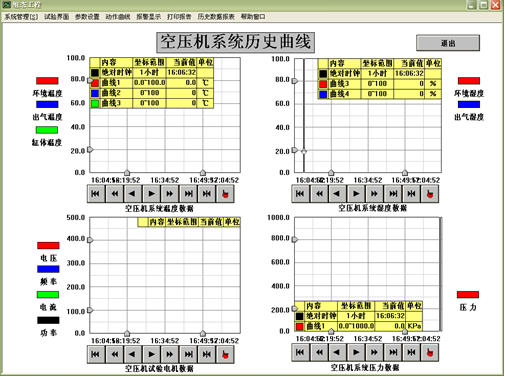Fast forward the motor data chart
Screen dimensions: 505x377
click(x=170, y=354)
